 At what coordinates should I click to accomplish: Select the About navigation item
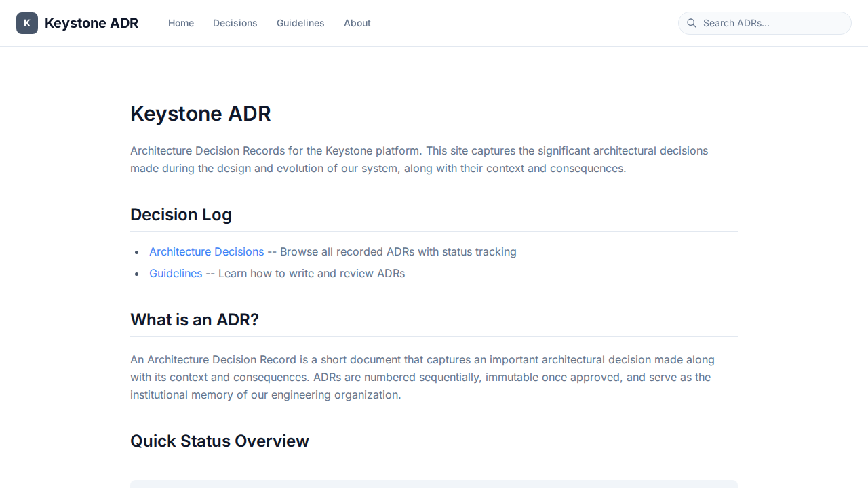pos(357,23)
